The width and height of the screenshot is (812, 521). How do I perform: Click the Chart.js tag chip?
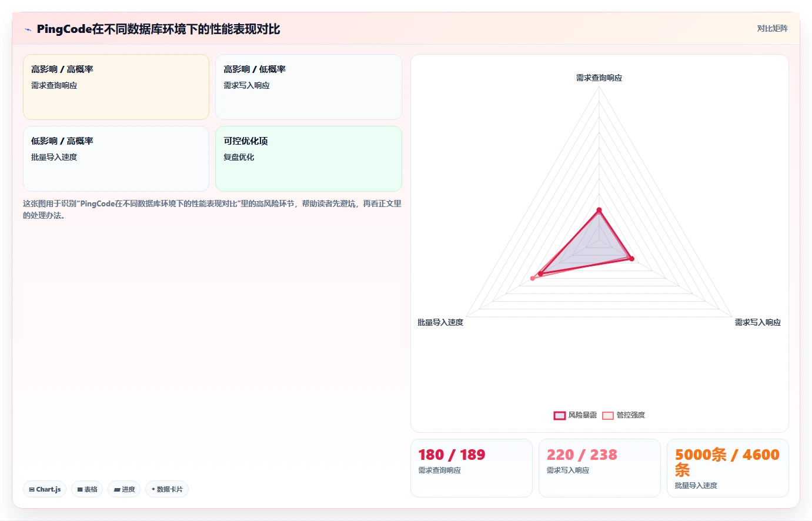45,489
